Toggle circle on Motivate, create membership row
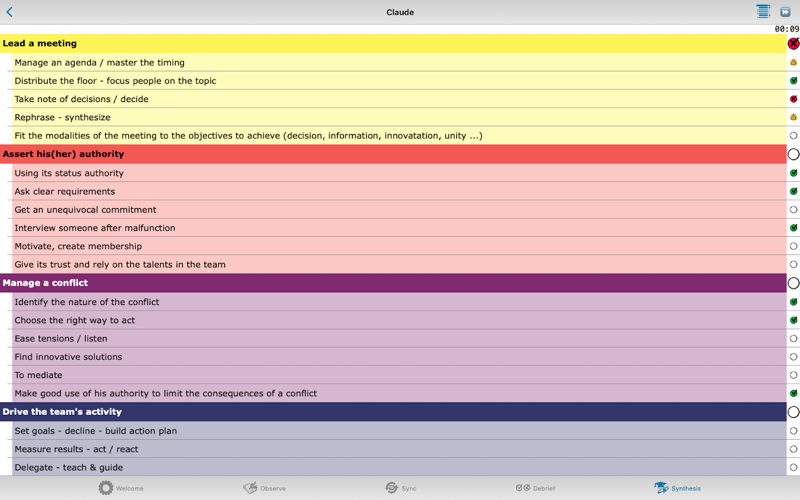800x500 pixels. pos(793,246)
